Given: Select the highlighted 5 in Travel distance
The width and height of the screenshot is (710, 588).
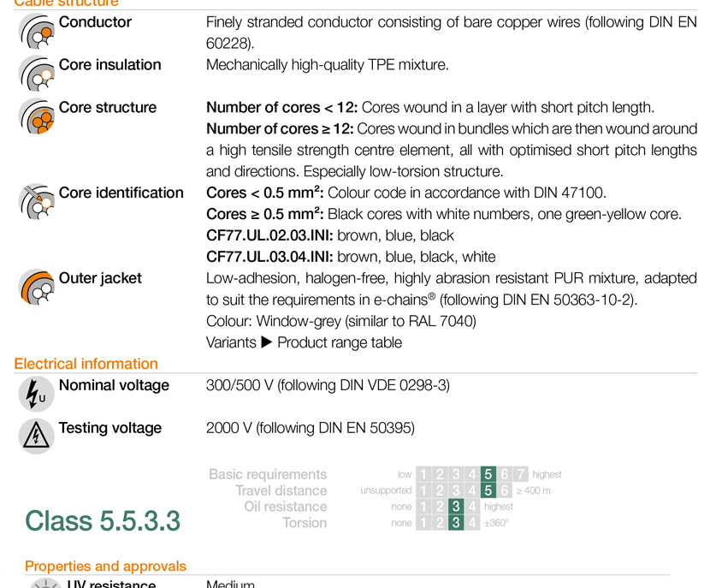Looking at the screenshot, I should pyautogui.click(x=488, y=490).
